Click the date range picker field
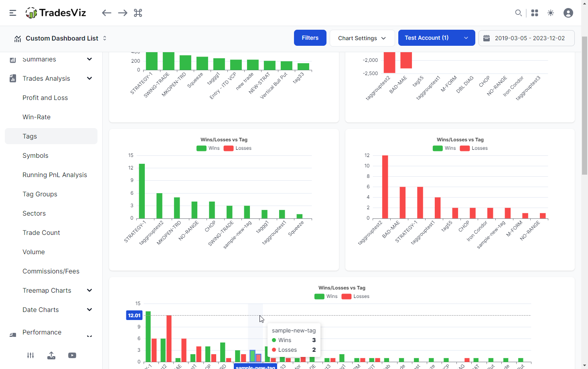 click(526, 38)
